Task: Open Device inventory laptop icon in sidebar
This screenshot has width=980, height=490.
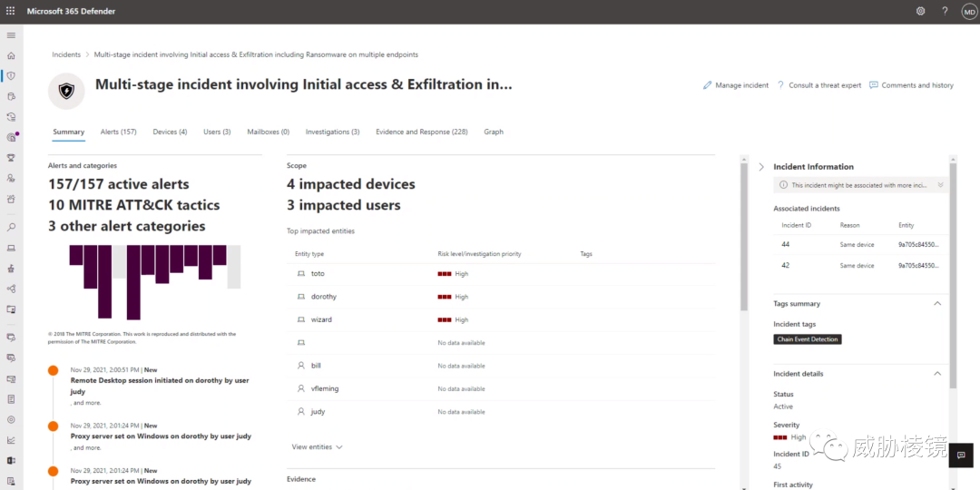Action: click(11, 248)
